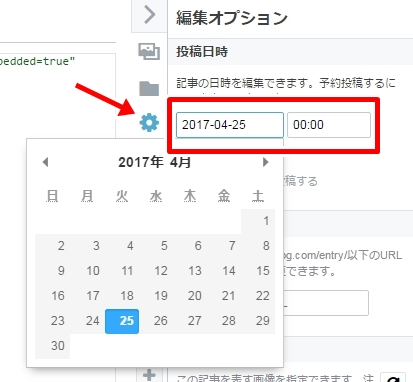Select April 8 in the calendar
413x382 pixels.
[x=258, y=246]
